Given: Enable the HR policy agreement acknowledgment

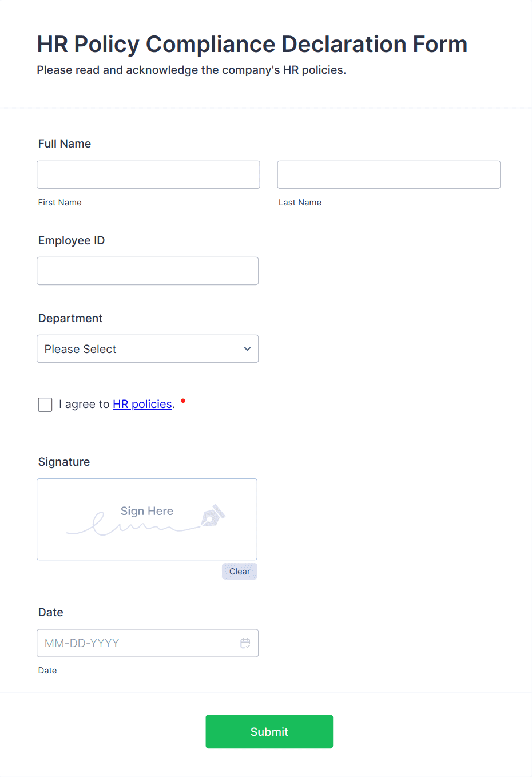Looking at the screenshot, I should point(45,405).
